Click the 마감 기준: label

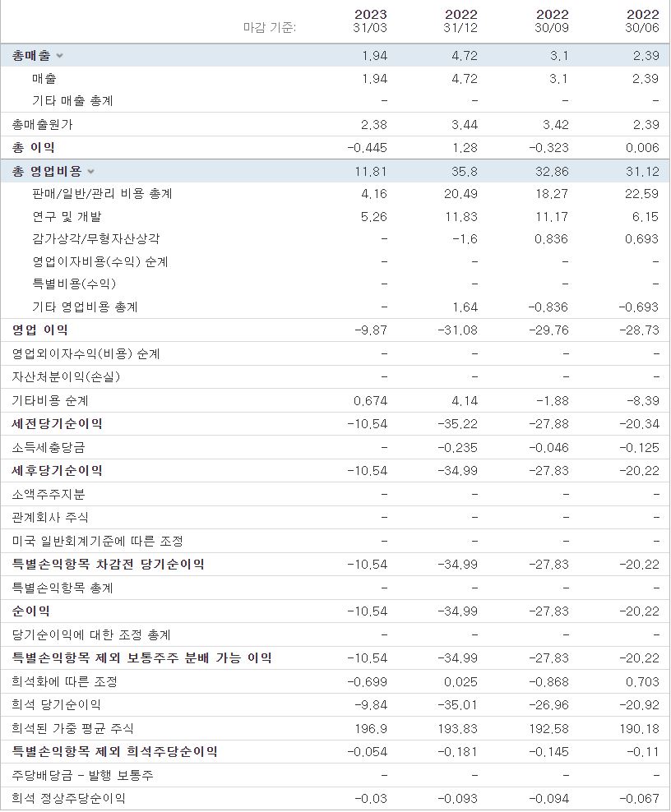pyautogui.click(x=270, y=27)
